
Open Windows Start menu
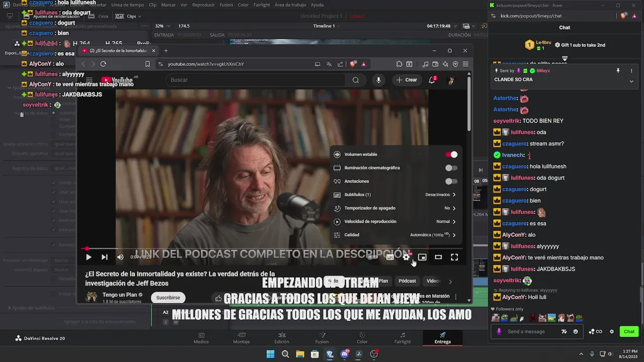270,354
